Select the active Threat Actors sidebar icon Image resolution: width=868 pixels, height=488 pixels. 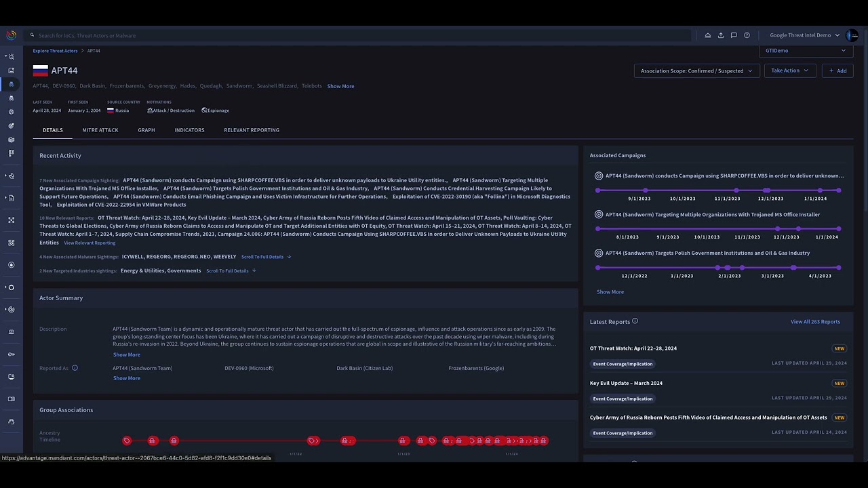(x=11, y=84)
